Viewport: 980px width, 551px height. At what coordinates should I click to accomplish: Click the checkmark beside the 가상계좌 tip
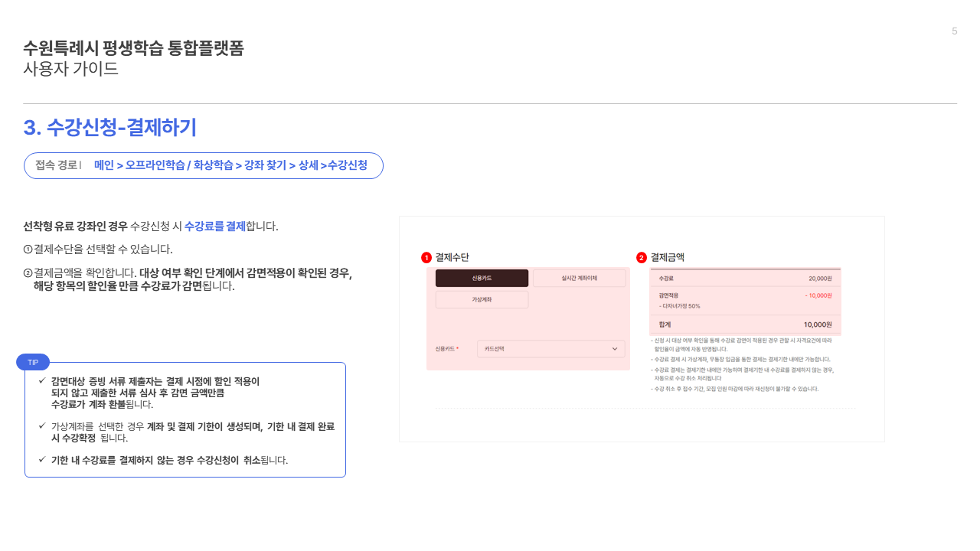coord(42,425)
